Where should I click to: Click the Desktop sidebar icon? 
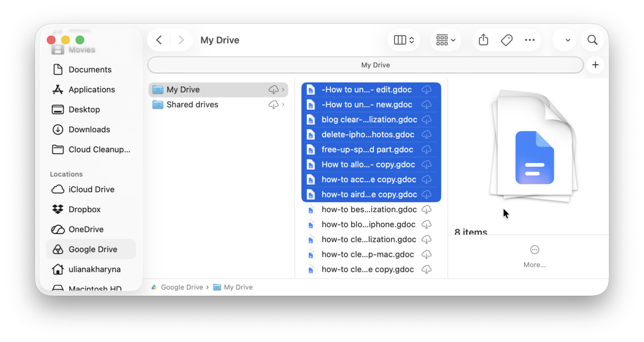pos(58,110)
